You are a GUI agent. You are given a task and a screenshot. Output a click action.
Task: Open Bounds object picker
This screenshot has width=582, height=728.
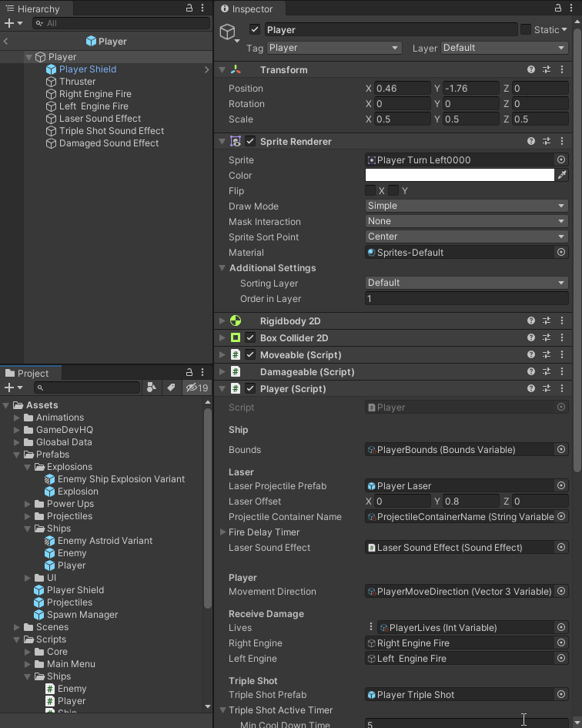coord(561,449)
